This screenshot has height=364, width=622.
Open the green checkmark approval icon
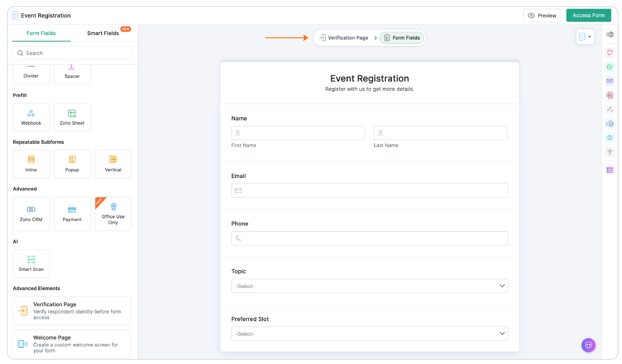point(610,67)
